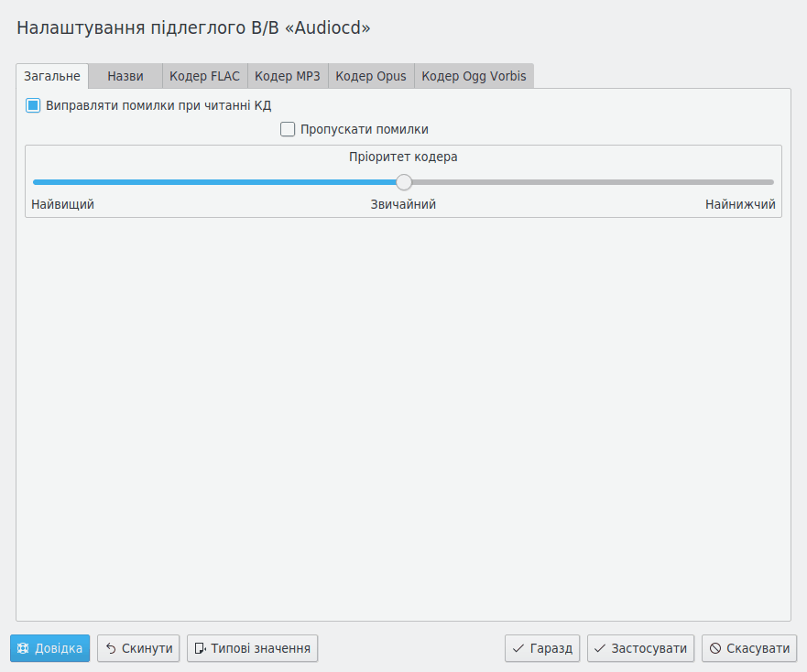Click the encoder priority slider handle
The width and height of the screenshot is (807, 672).
tap(404, 182)
